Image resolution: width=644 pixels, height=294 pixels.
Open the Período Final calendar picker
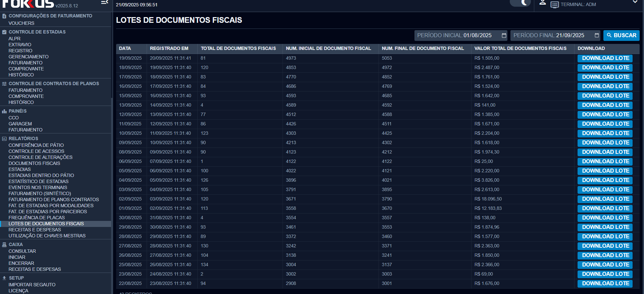pos(597,36)
